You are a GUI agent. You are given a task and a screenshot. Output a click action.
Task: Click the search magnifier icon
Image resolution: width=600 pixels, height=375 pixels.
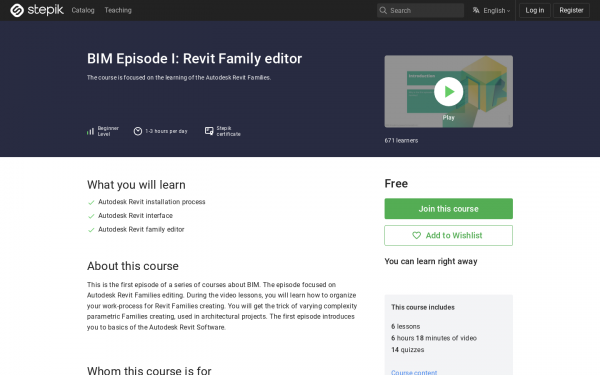tap(383, 10)
